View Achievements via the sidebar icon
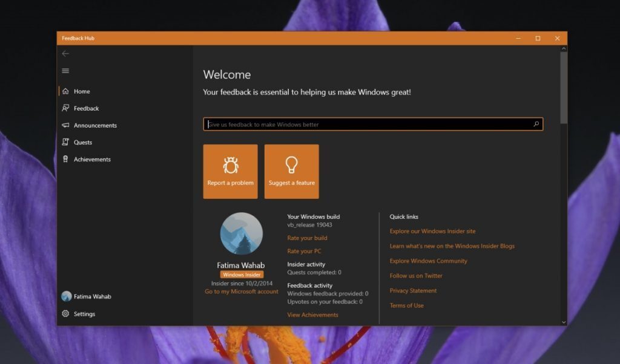The height and width of the screenshot is (364, 620). (x=67, y=159)
